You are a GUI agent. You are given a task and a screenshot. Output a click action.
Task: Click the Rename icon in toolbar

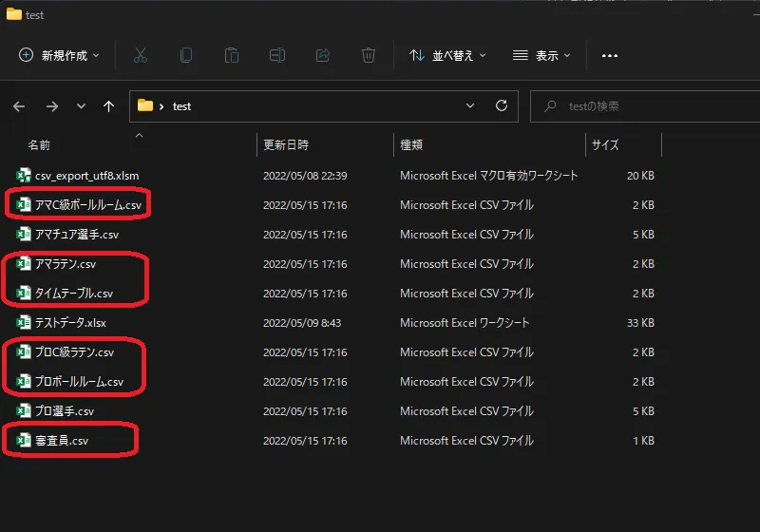(277, 56)
